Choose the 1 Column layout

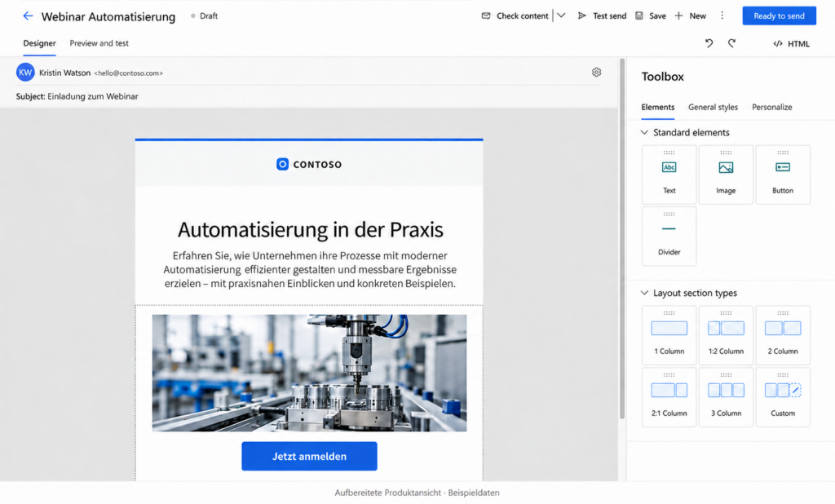coord(669,335)
